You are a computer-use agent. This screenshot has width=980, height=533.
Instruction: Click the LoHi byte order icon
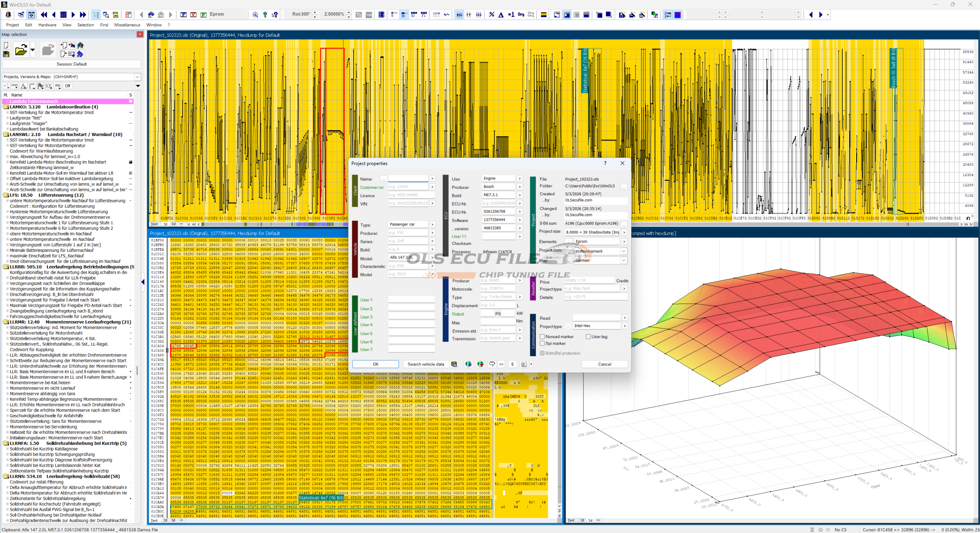(436, 15)
